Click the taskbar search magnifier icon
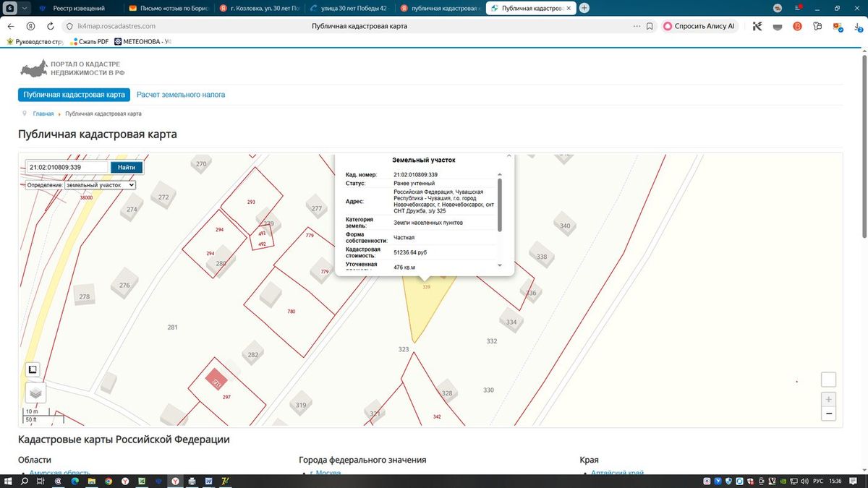Screen dimensions: 868x488 (25, 481)
